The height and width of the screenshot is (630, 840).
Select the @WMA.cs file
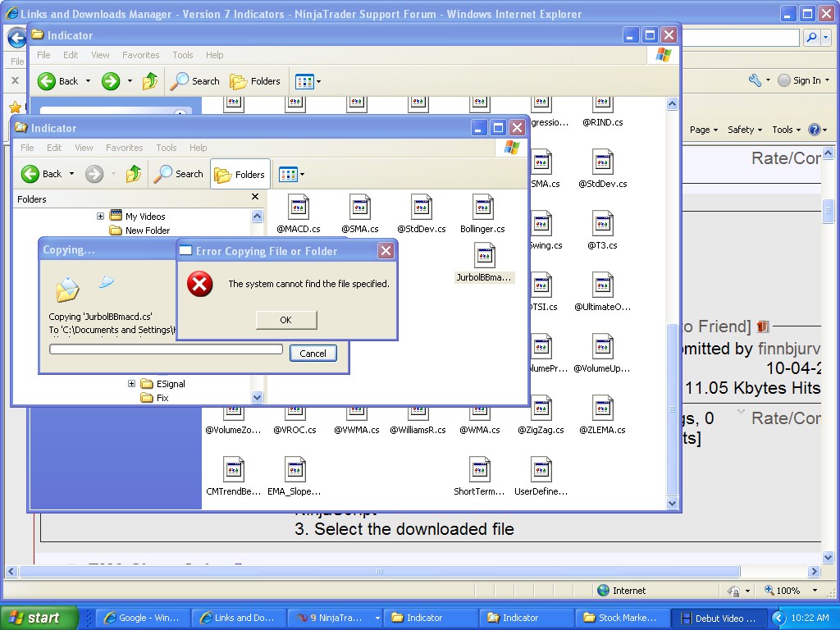pos(479,421)
